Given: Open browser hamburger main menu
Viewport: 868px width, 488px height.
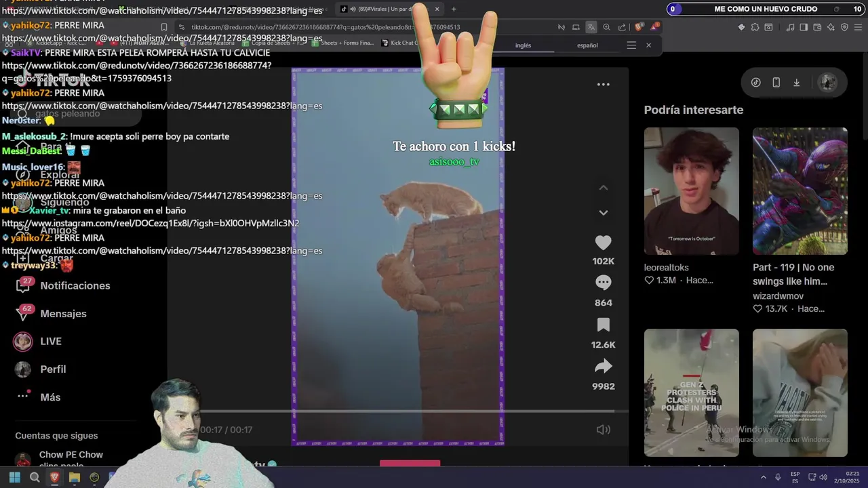Looking at the screenshot, I should [859, 27].
